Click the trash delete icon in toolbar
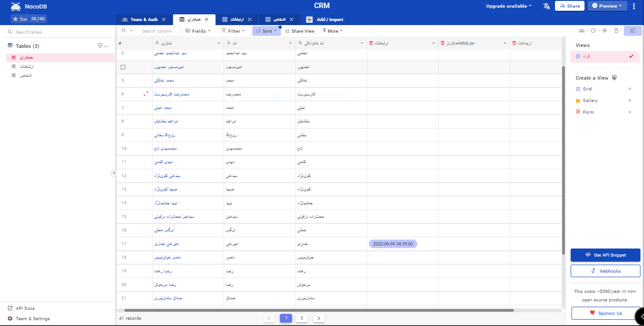 [x=616, y=31]
